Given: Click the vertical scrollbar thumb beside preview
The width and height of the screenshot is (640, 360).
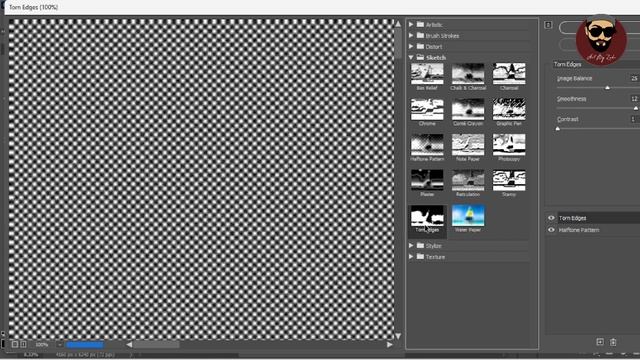Looking at the screenshot, I should 398,43.
